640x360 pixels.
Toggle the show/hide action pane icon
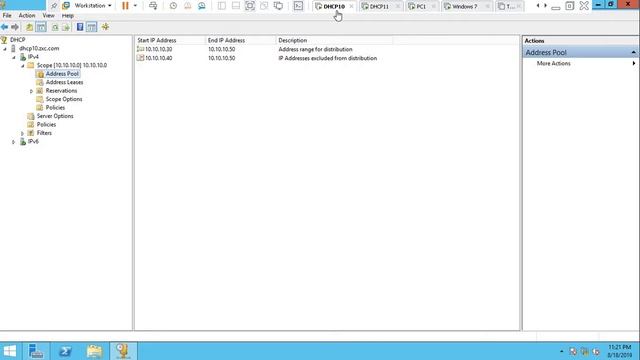point(91,27)
